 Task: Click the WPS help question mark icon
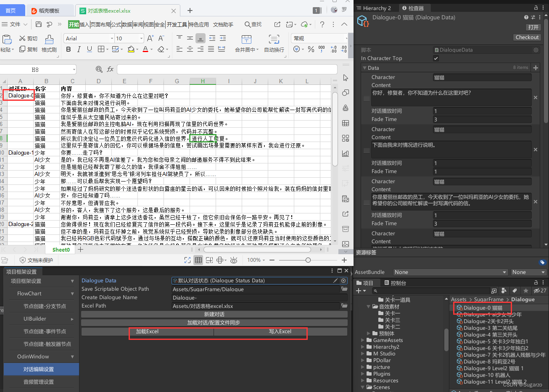click(322, 24)
